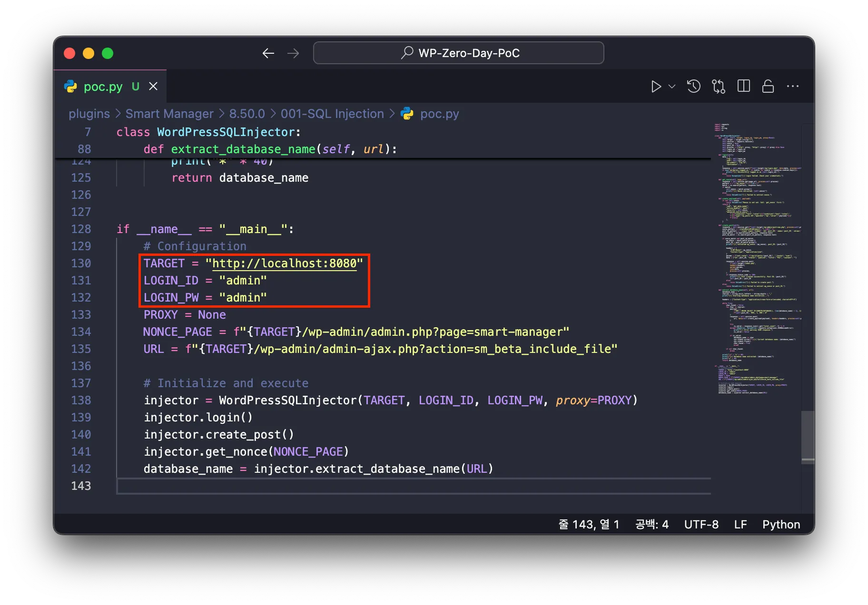The width and height of the screenshot is (868, 605).
Task: Open the run options dropdown arrow
Action: click(x=672, y=87)
